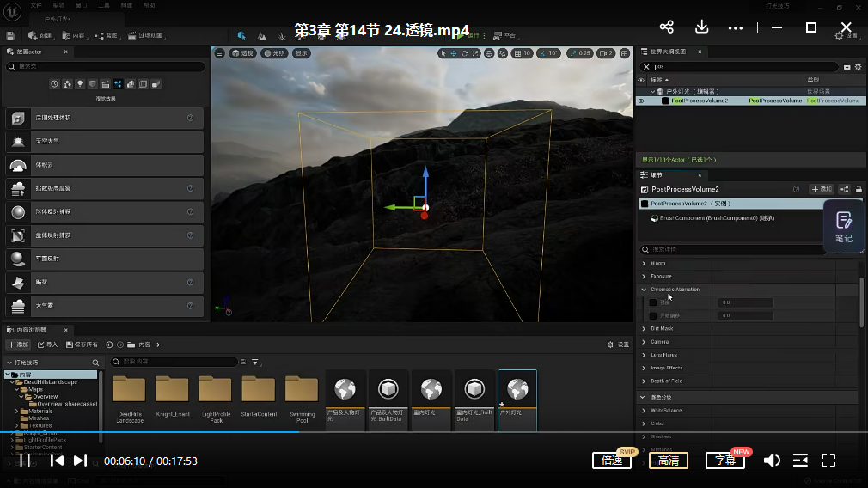Select recently placed clock category icon
Viewport: 868px width, 488px height.
coord(54,84)
